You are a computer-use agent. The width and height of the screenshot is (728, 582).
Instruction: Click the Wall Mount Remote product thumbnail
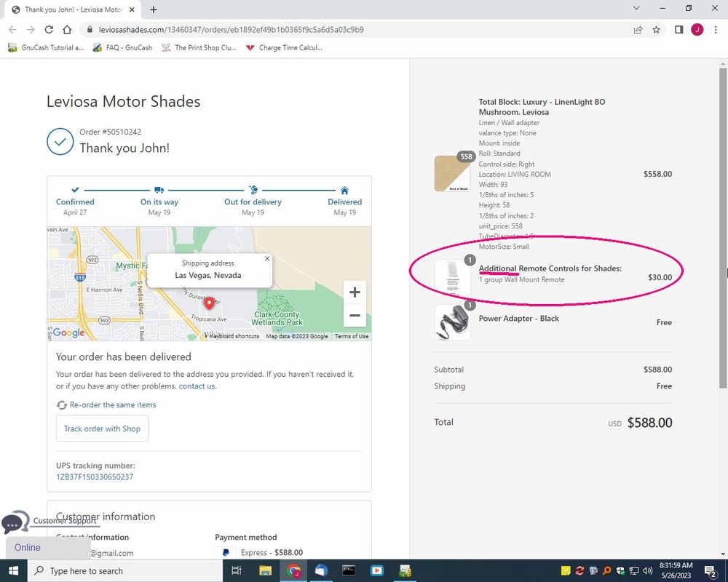[452, 277]
